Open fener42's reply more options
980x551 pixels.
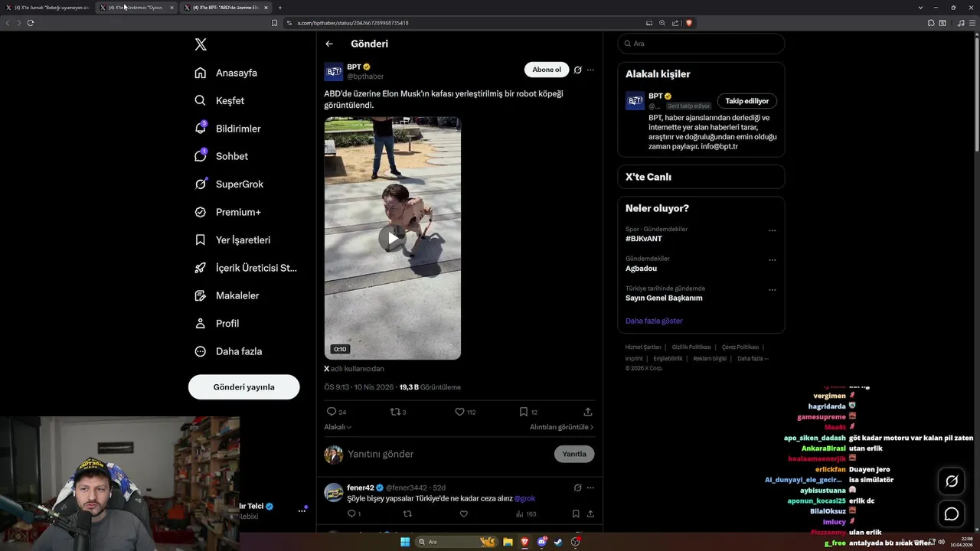click(x=590, y=487)
